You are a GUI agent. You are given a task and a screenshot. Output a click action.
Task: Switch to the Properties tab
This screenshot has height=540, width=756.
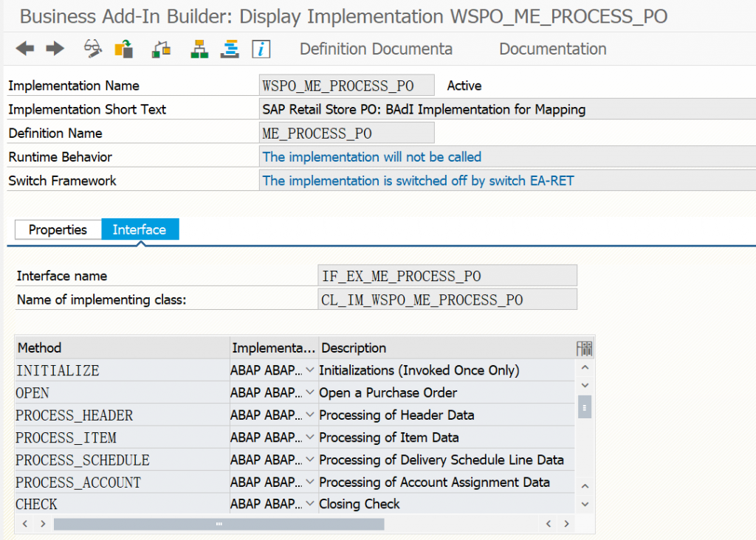pyautogui.click(x=58, y=229)
